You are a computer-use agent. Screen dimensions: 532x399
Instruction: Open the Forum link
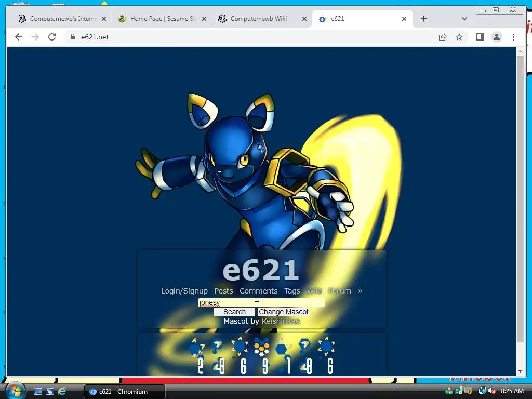click(340, 291)
